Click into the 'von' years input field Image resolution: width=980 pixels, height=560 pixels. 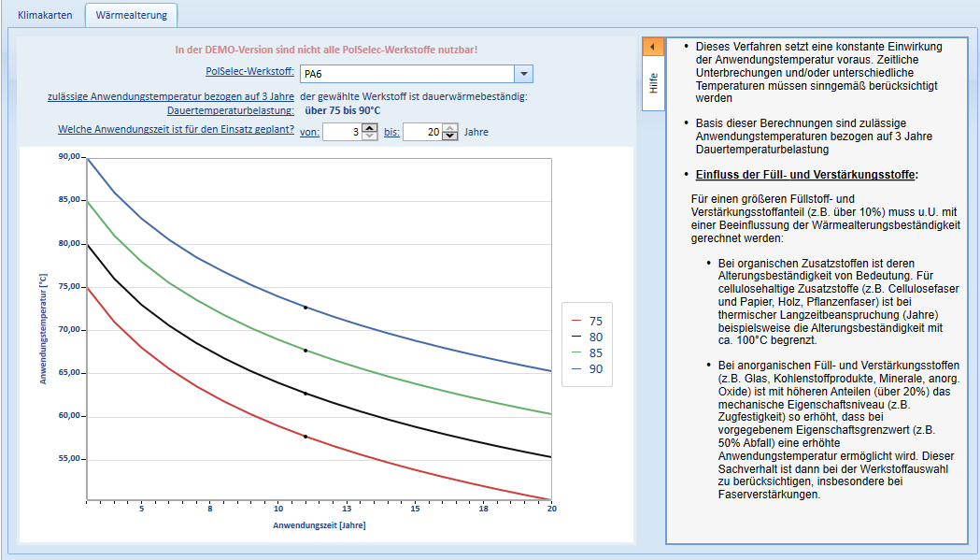[x=343, y=132]
